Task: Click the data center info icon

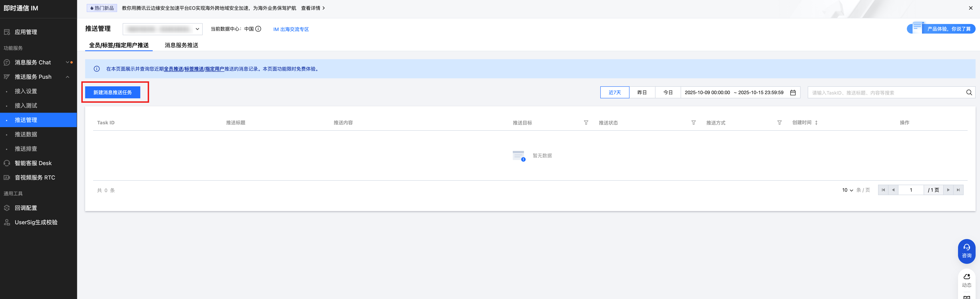Action: [x=258, y=29]
